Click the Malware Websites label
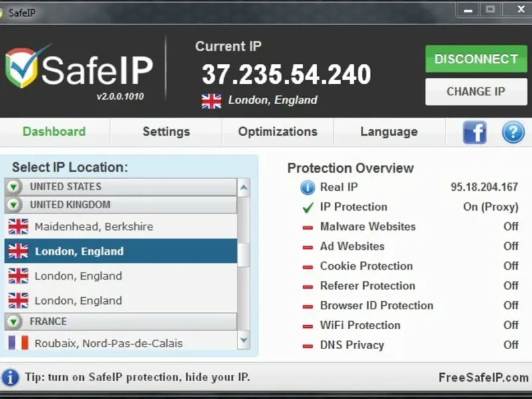532x399 pixels. click(368, 227)
